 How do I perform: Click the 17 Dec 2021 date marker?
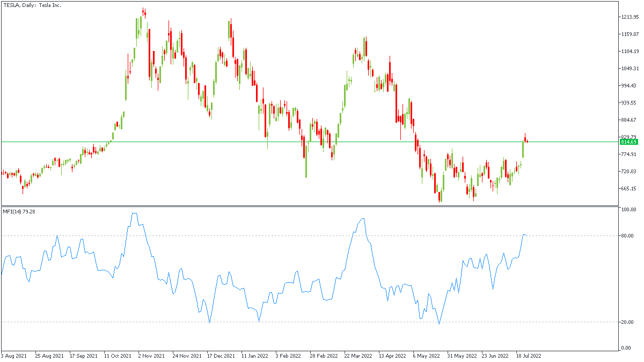[x=221, y=356]
